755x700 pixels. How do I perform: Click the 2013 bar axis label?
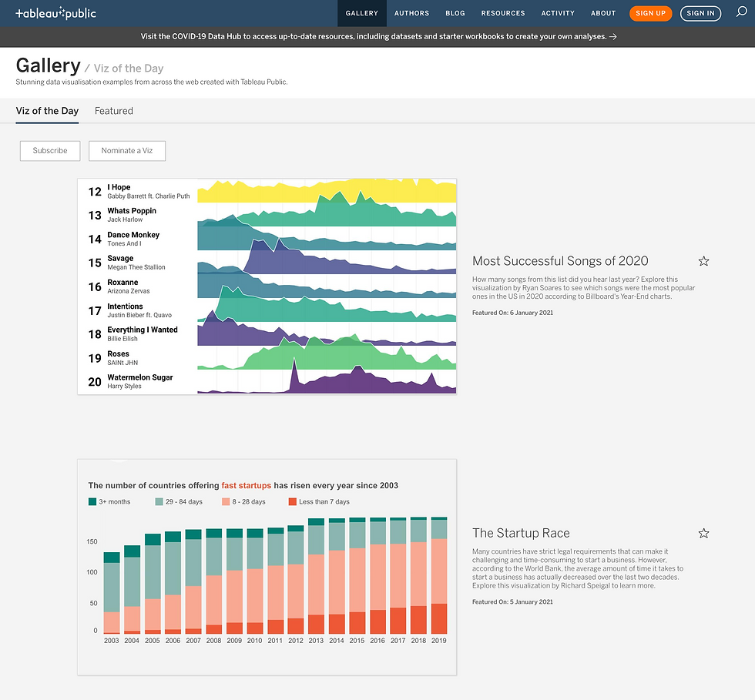pyautogui.click(x=316, y=641)
